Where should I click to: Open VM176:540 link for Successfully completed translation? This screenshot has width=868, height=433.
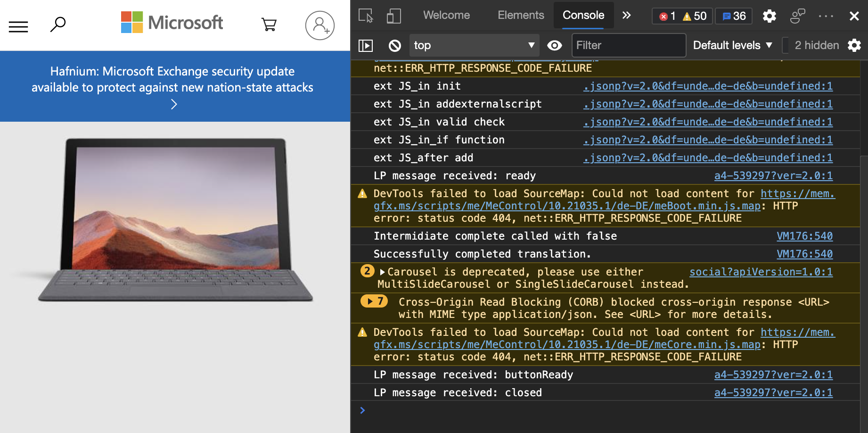[x=804, y=254]
